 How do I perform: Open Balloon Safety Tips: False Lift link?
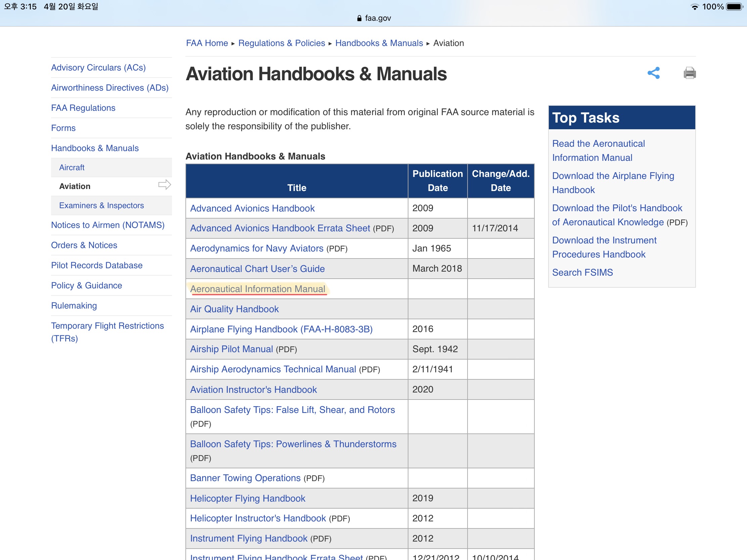tap(293, 410)
